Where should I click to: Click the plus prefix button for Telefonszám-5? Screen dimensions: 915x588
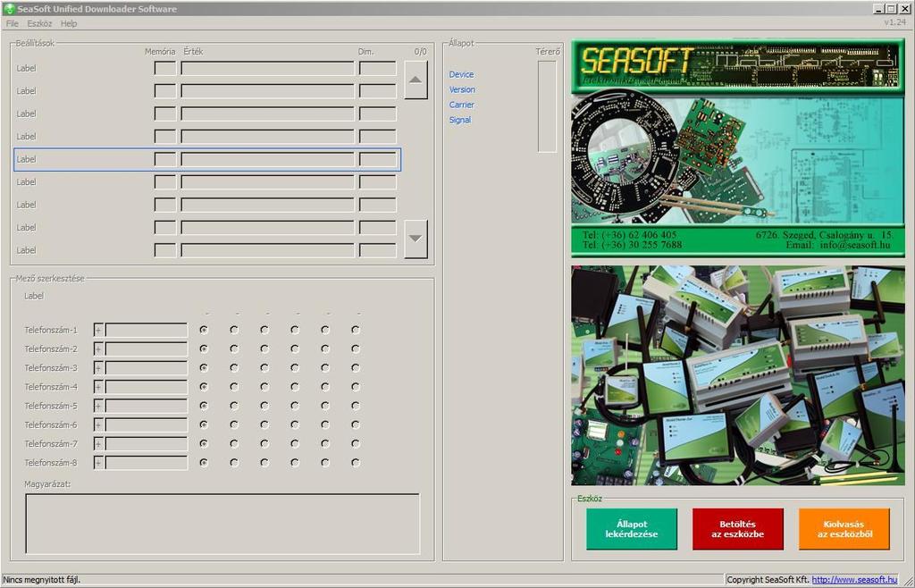coord(98,406)
